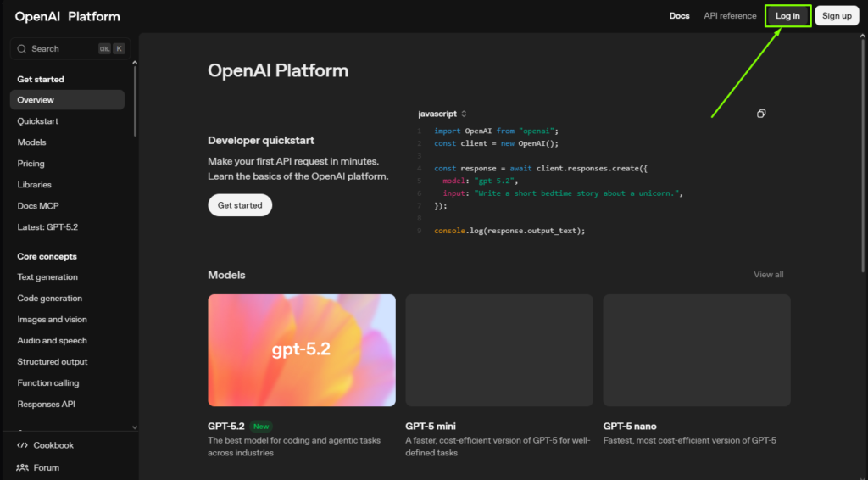The height and width of the screenshot is (480, 868).
Task: Open Code generation in sidebar
Action: tap(50, 298)
